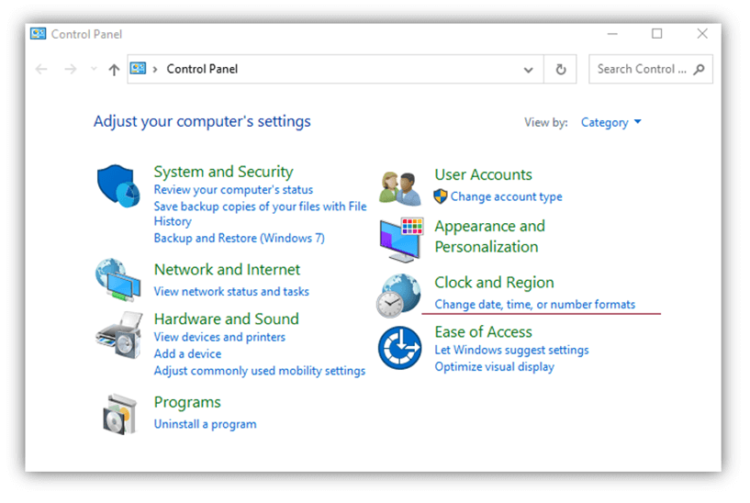Screen dimensions: 750x503
Task: Open the Network and Internet globe icon
Action: [x=119, y=279]
